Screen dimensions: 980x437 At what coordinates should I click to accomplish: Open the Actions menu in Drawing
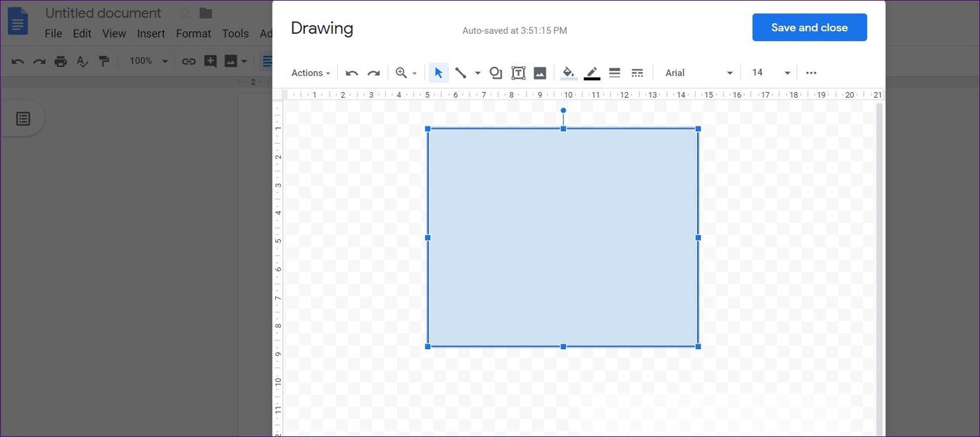[x=310, y=73]
